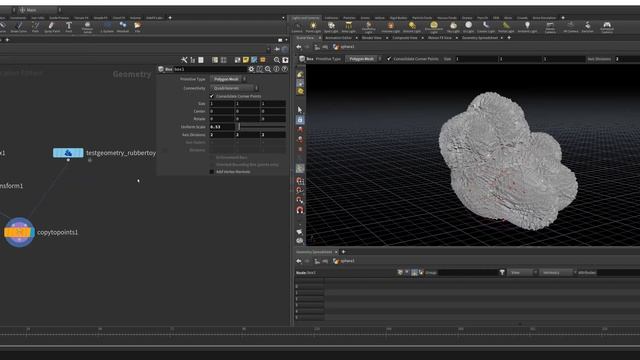This screenshot has width=640, height=360.
Task: Click network editor find magnifier icon
Action: point(277,60)
